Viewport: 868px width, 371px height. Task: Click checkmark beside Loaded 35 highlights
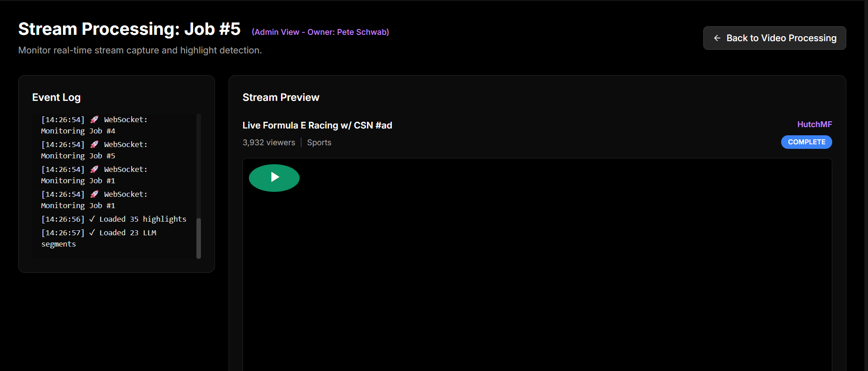(x=92, y=219)
